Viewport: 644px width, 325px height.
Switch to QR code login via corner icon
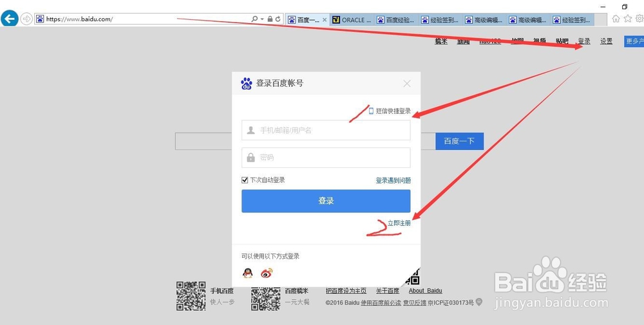(x=413, y=278)
